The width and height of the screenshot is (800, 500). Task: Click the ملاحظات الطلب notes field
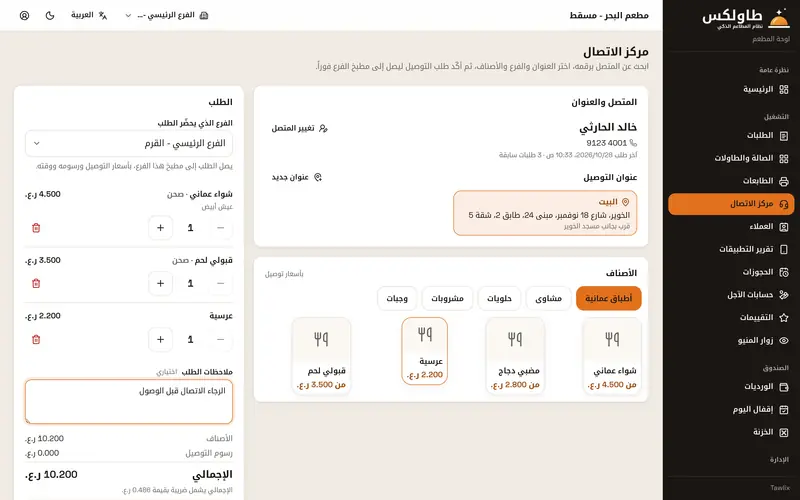[129, 402]
